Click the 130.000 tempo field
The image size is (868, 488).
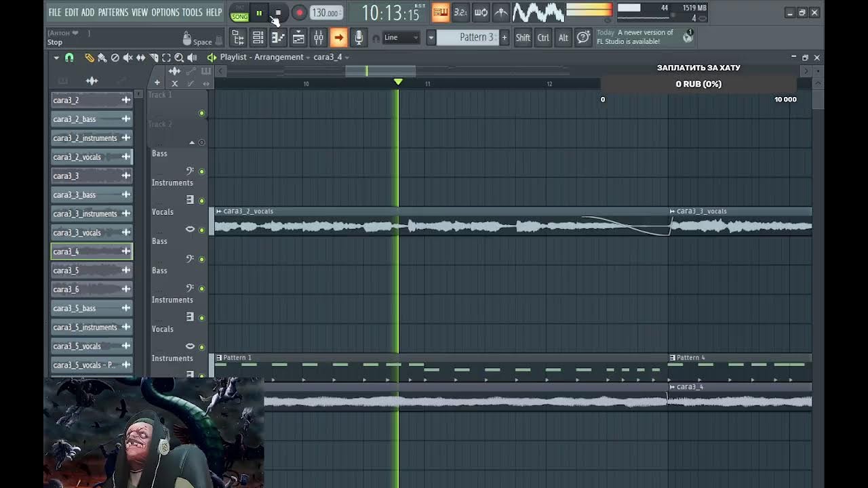[326, 13]
